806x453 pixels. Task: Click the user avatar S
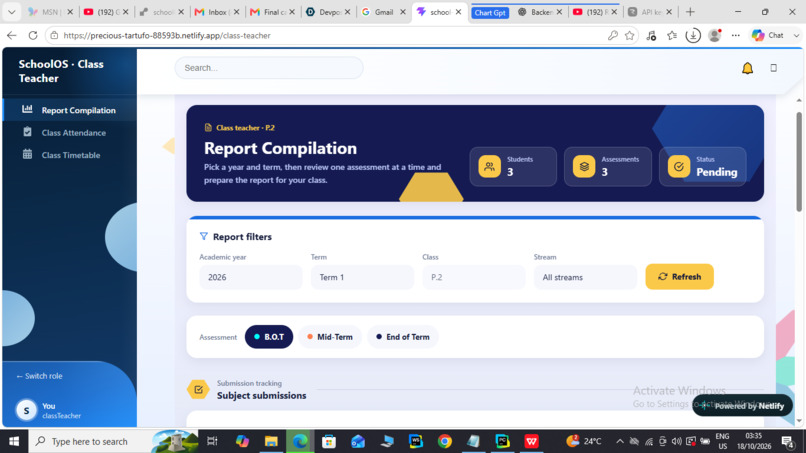point(26,410)
